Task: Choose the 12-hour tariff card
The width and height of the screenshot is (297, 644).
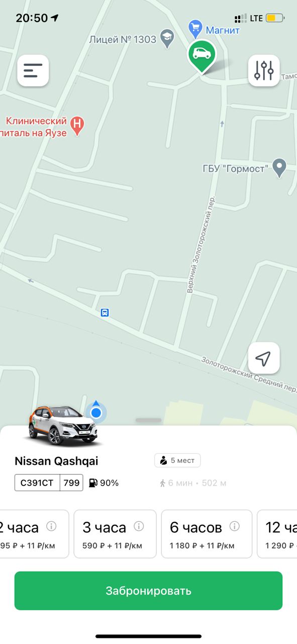Action: [277, 534]
